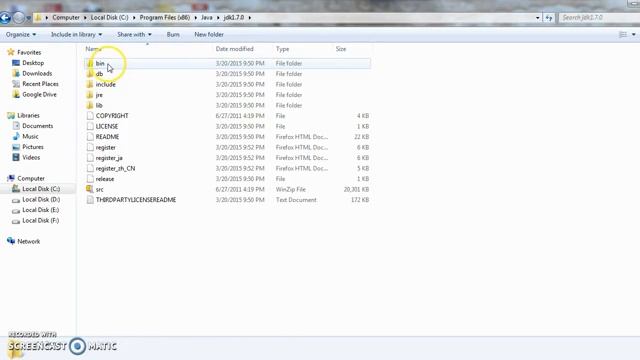640x360 pixels.
Task: Open the Music library
Action: click(30, 136)
